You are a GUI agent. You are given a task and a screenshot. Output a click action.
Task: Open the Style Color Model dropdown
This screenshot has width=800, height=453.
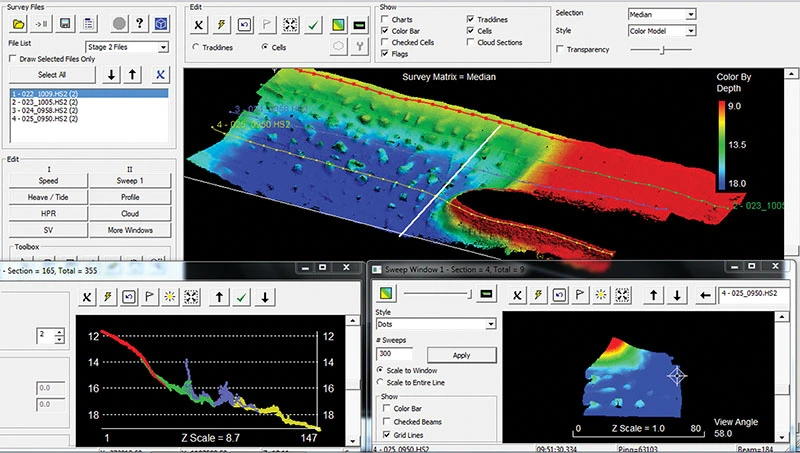(661, 32)
